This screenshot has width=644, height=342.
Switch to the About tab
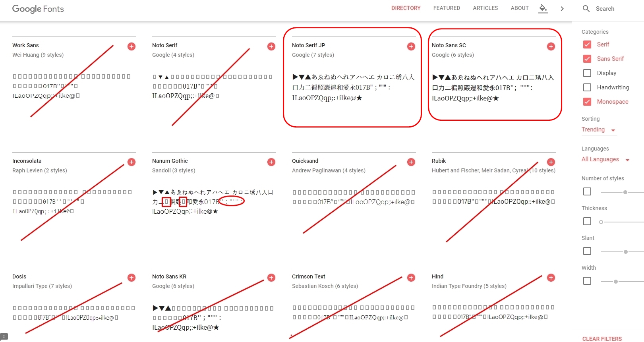pos(520,8)
